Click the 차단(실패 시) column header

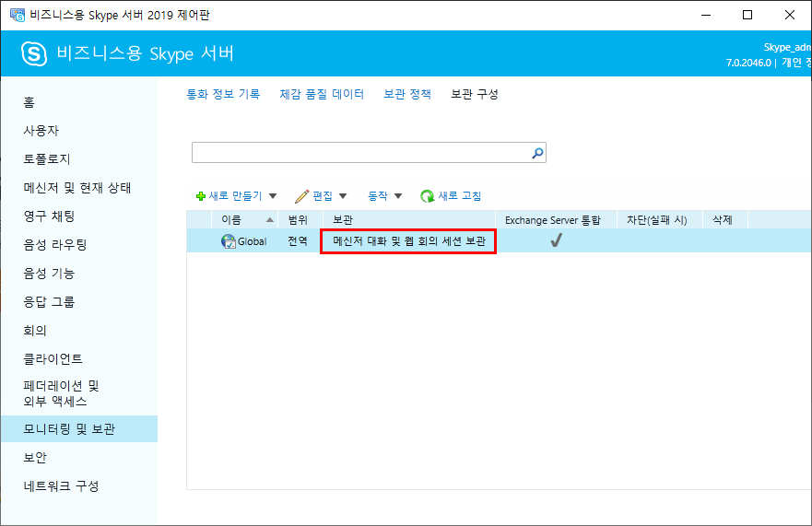[x=660, y=220]
